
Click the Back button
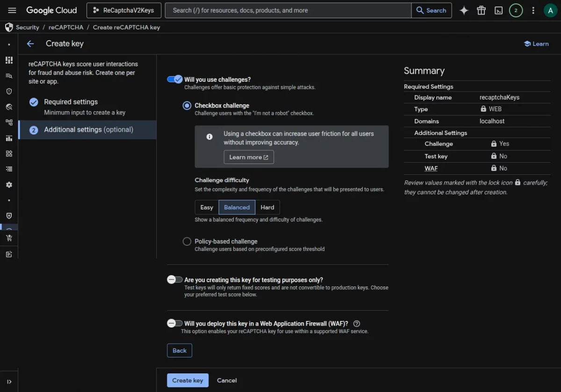(180, 350)
